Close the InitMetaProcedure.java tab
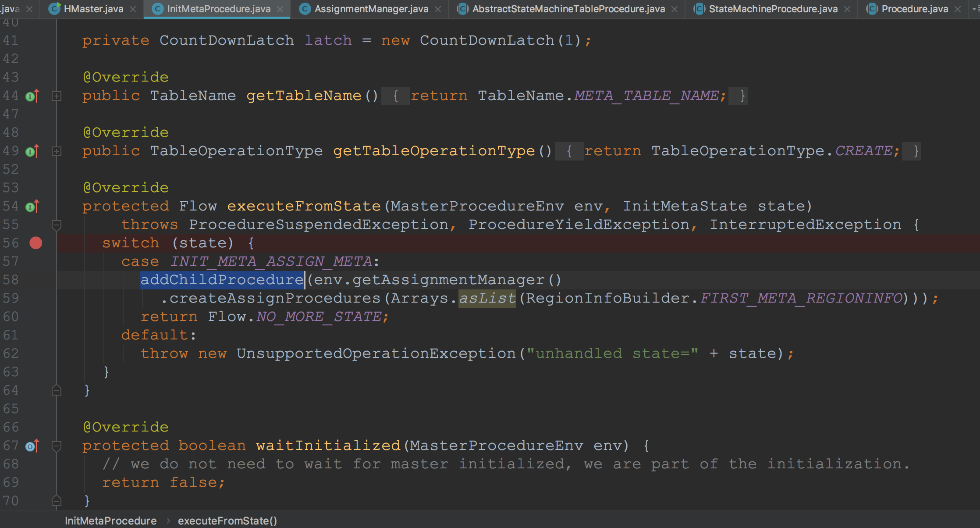The image size is (980, 528). [280, 9]
